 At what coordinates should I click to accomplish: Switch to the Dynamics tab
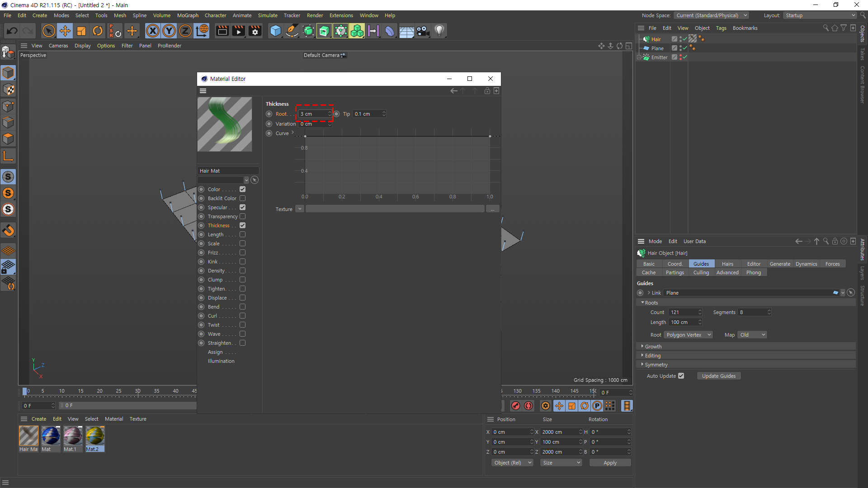(x=806, y=264)
